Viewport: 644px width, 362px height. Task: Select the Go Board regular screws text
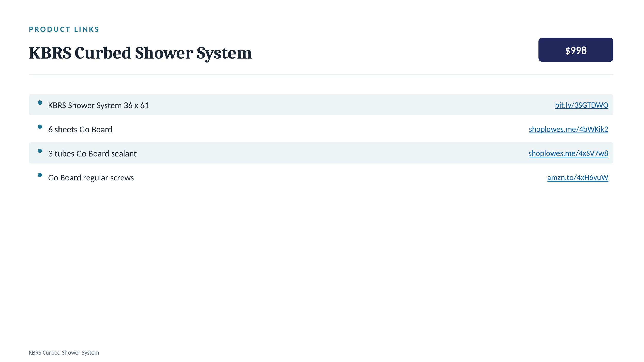click(91, 178)
